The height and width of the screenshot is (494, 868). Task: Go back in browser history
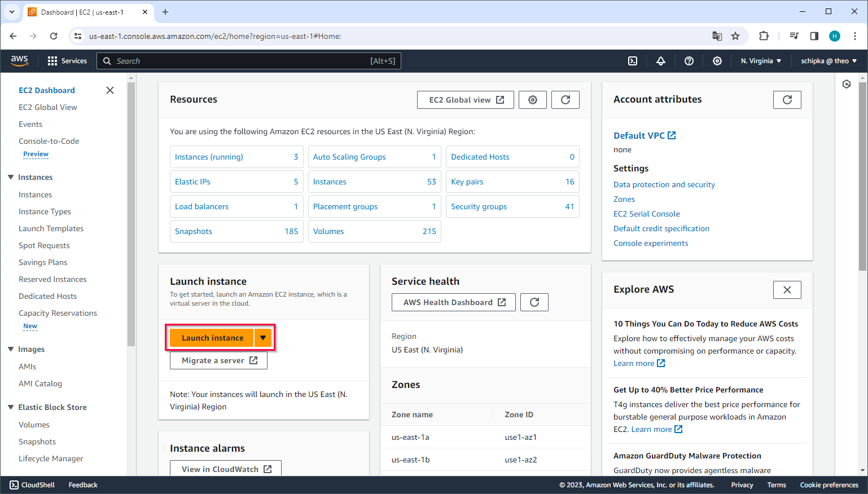[x=13, y=36]
